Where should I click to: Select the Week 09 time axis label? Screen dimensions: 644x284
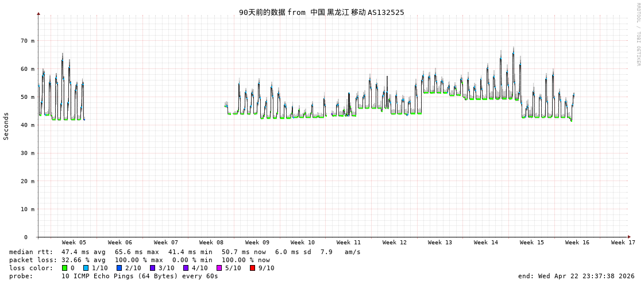(257, 243)
